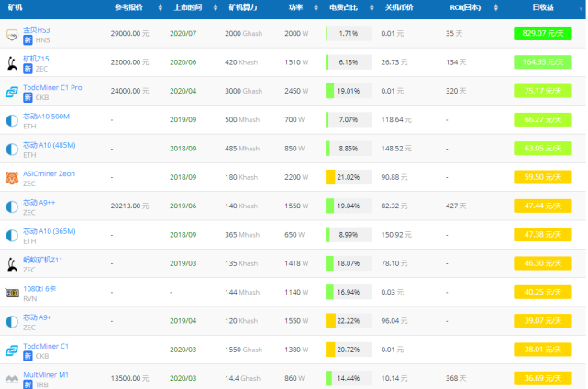The width and height of the screenshot is (588, 389).
Task: Click the 参考报价 column header label
Action: (128, 7)
